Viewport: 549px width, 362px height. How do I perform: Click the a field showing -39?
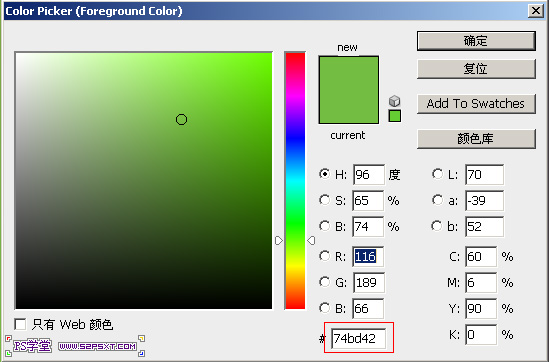tap(485, 201)
